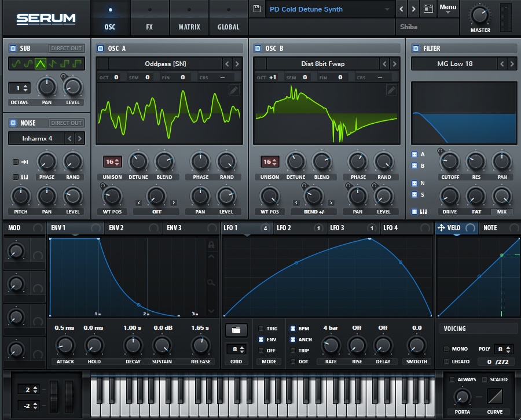
Task: Click next warp mode arrow in OSC A
Action: [x=174, y=202]
